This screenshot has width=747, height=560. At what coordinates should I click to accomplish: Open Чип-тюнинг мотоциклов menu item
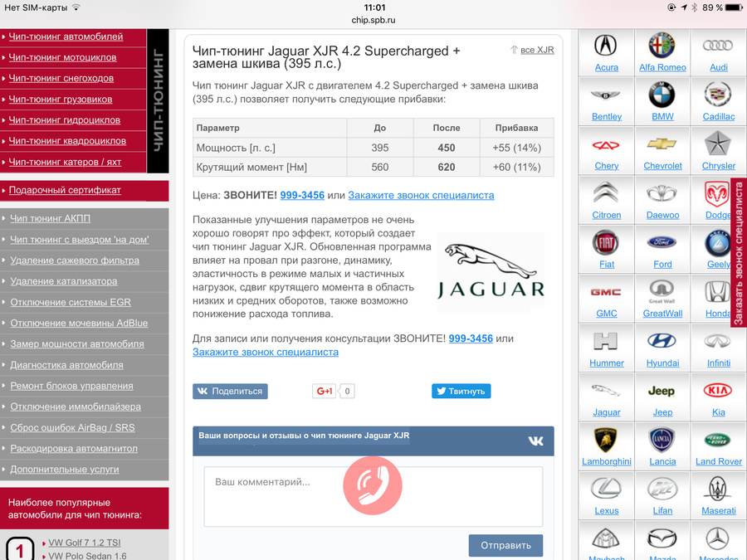coord(62,57)
